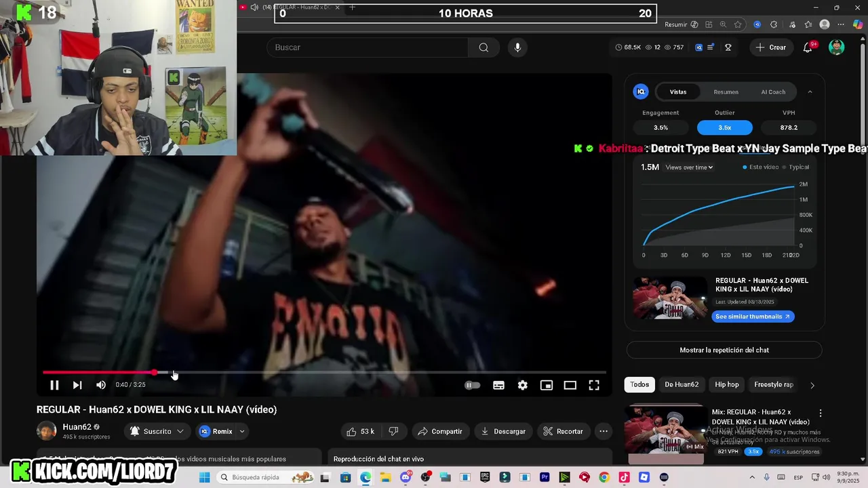Open a new browser tab
The image size is (868, 488).
pyautogui.click(x=352, y=7)
